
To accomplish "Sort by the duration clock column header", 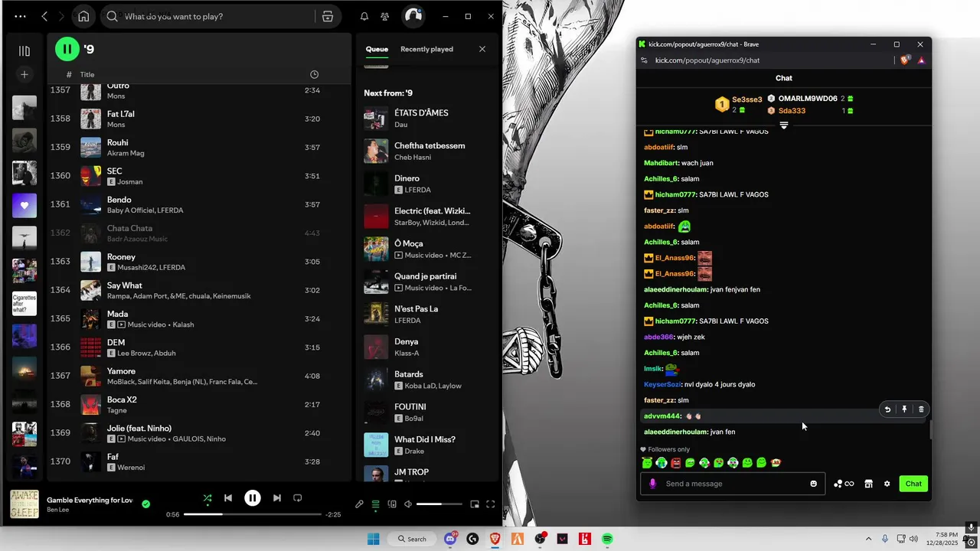I will click(x=314, y=74).
